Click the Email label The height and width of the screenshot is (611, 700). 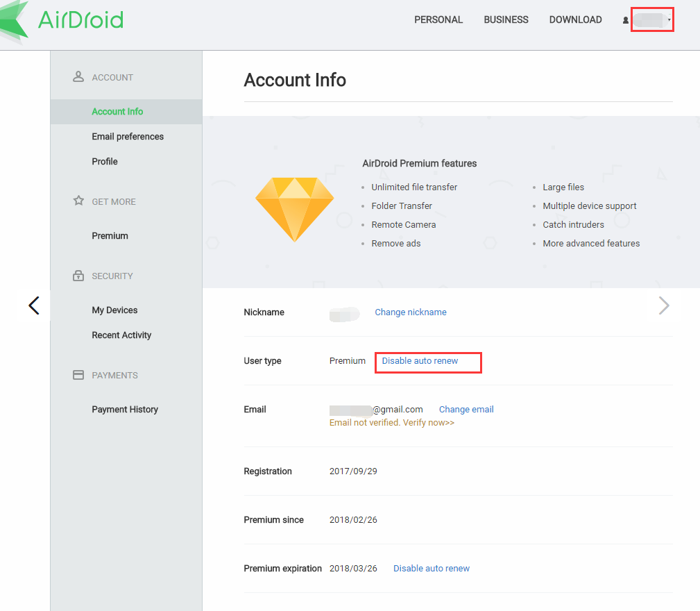pos(255,409)
